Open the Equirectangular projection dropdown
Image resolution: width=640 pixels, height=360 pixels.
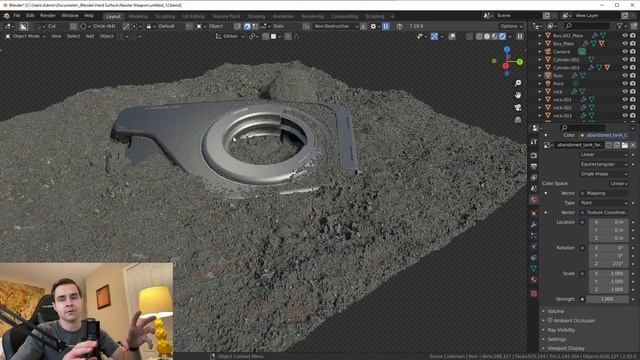[604, 164]
